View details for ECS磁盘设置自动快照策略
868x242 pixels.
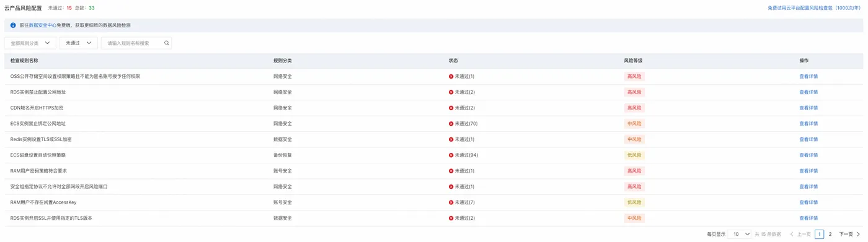pyautogui.click(x=808, y=155)
